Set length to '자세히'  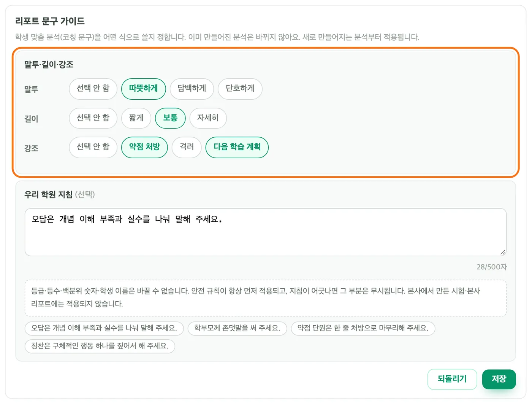pyautogui.click(x=208, y=118)
